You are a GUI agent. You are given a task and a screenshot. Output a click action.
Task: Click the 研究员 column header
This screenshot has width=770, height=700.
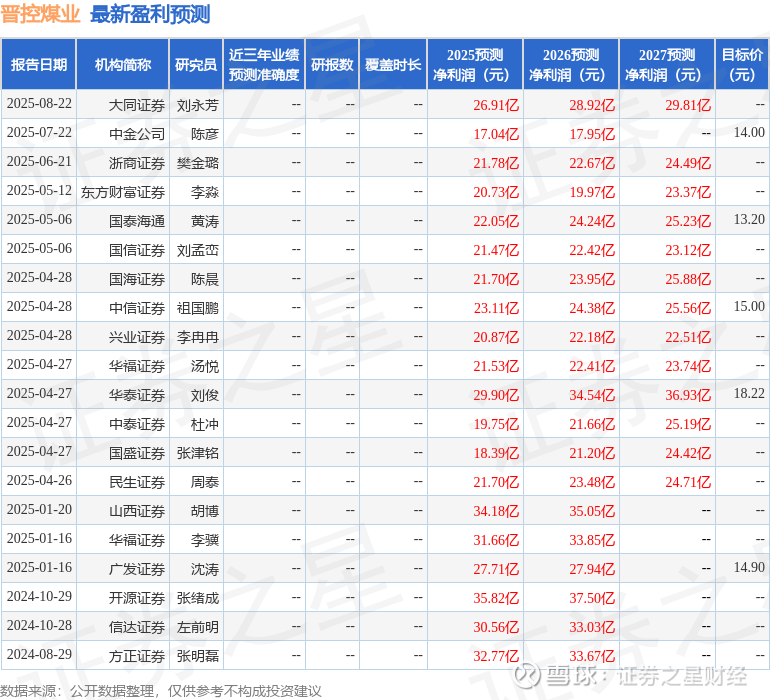(x=196, y=65)
